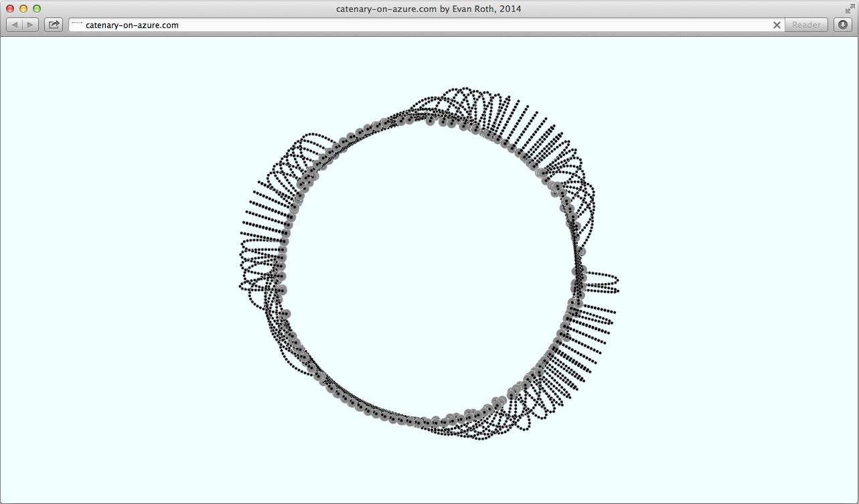Open the Downloads button

click(843, 25)
